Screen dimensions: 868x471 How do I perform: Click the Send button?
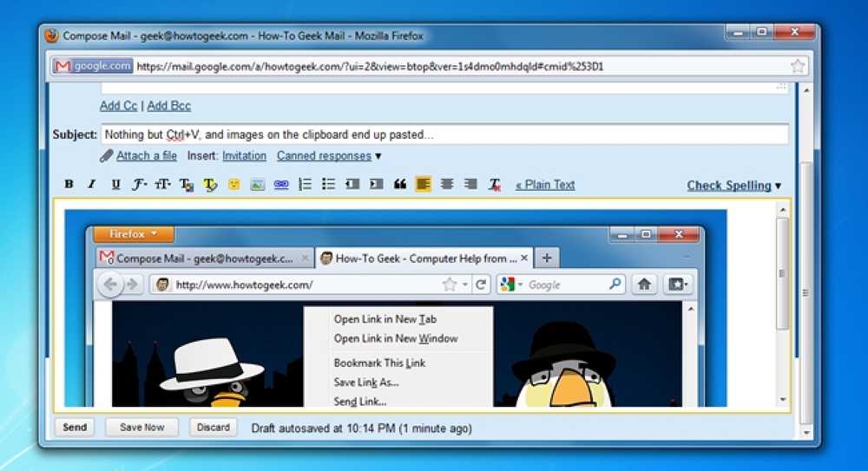(75, 428)
